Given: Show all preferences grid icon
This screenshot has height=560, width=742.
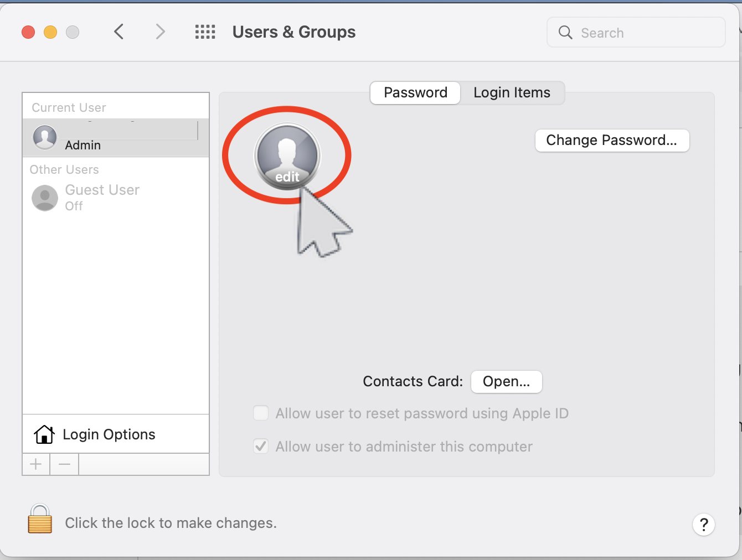Looking at the screenshot, I should tap(205, 32).
